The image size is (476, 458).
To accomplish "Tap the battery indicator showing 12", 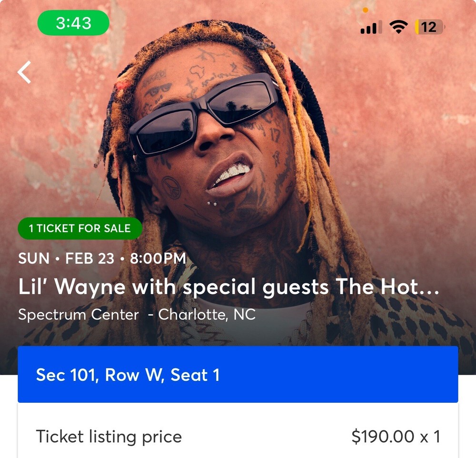I will point(429,27).
